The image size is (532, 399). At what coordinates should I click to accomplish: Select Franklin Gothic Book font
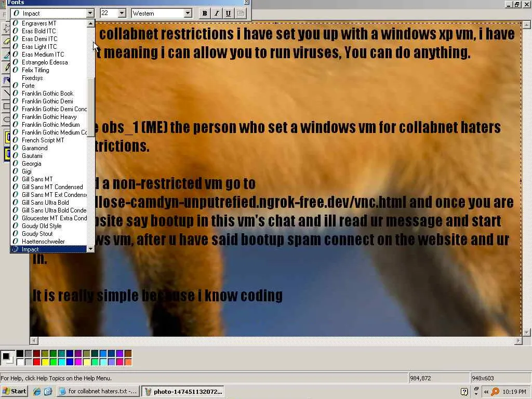click(48, 94)
